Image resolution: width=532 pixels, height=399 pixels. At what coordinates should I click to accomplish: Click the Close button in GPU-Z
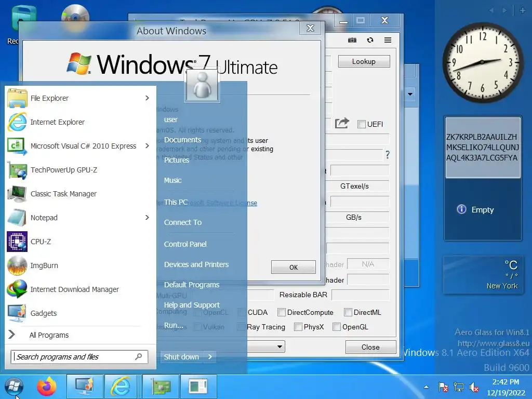[x=370, y=347]
